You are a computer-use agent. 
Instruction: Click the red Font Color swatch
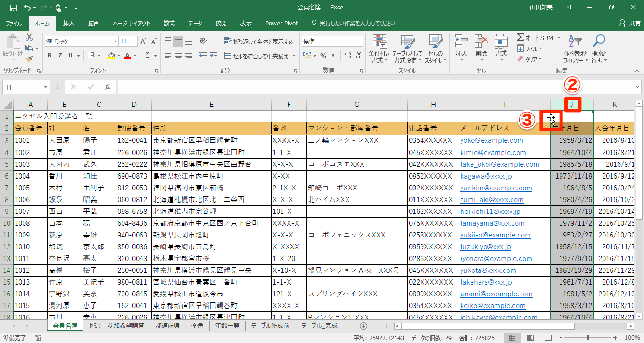pos(127,56)
